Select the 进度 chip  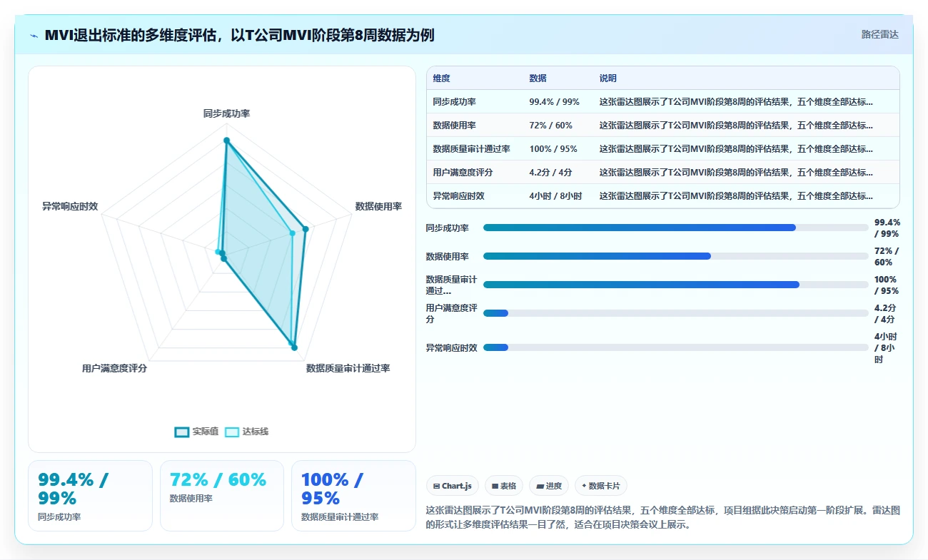549,486
